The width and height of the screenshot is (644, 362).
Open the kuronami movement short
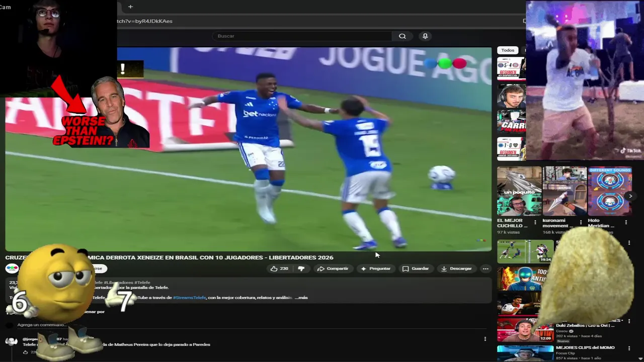[x=565, y=191]
